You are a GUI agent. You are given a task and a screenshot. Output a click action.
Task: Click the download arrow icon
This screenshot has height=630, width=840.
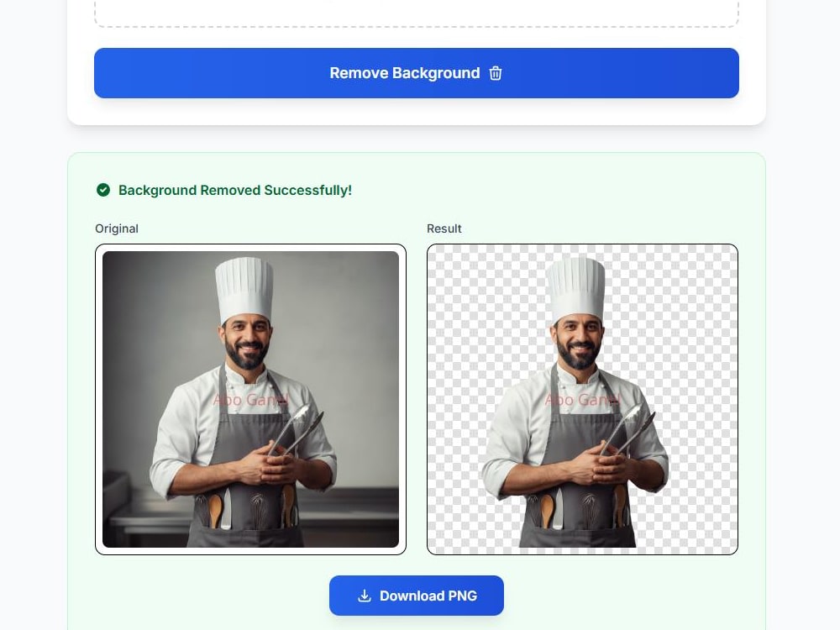click(x=365, y=596)
